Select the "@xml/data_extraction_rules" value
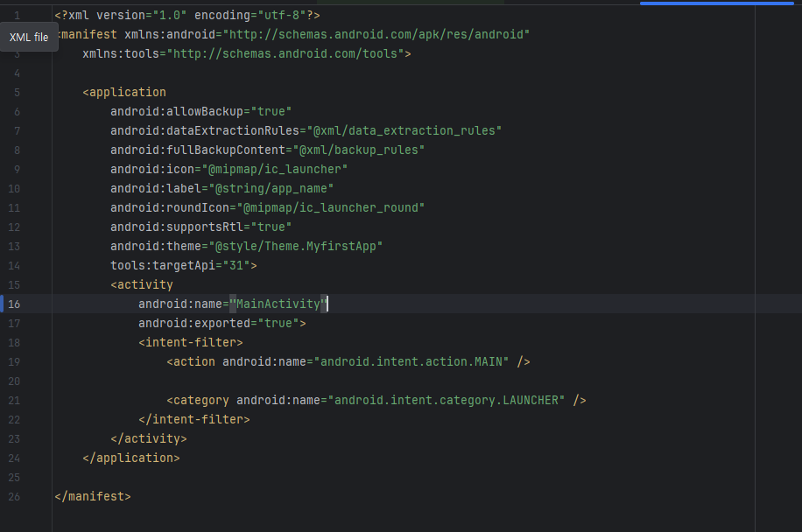 [x=405, y=131]
